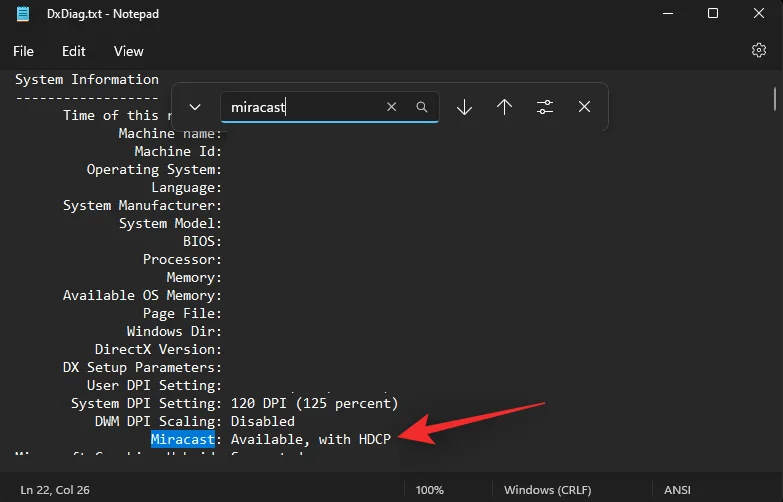
Task: Click the 'BIOS:' line
Action: pos(202,241)
